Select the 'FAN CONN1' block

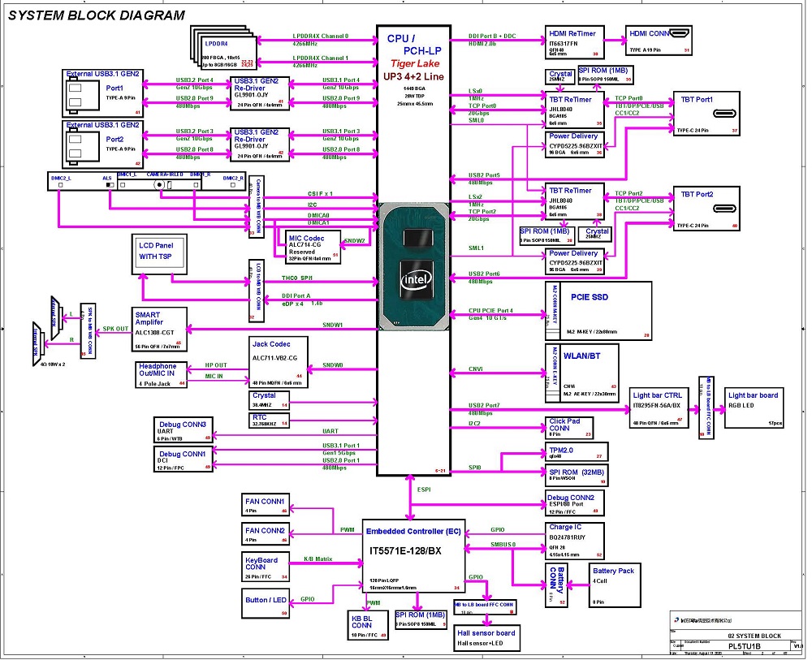coord(266,505)
